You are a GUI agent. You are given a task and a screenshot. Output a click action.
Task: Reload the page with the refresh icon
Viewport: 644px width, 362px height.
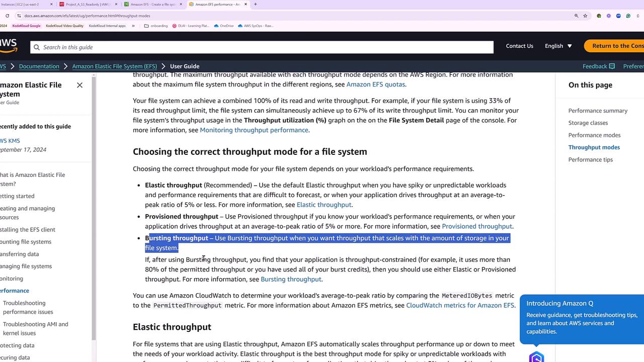7,16
